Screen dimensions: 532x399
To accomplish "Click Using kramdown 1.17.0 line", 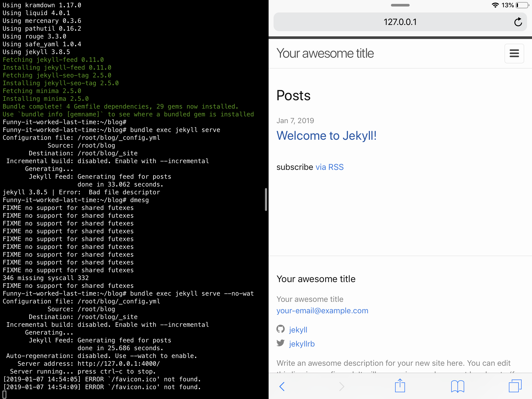I will click(42, 5).
